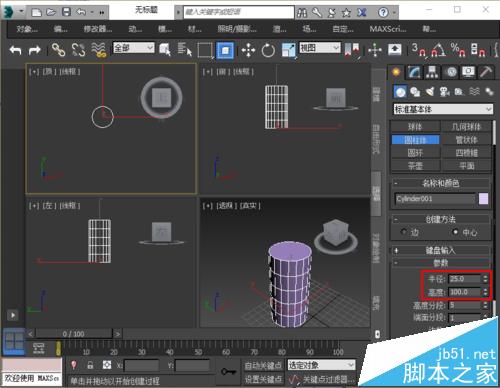
Task: Expand the 键盘输入 rollout
Action: [440, 250]
